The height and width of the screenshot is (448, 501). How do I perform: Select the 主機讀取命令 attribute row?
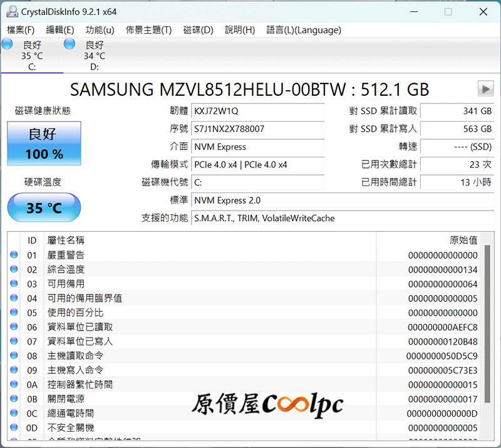[244, 356]
